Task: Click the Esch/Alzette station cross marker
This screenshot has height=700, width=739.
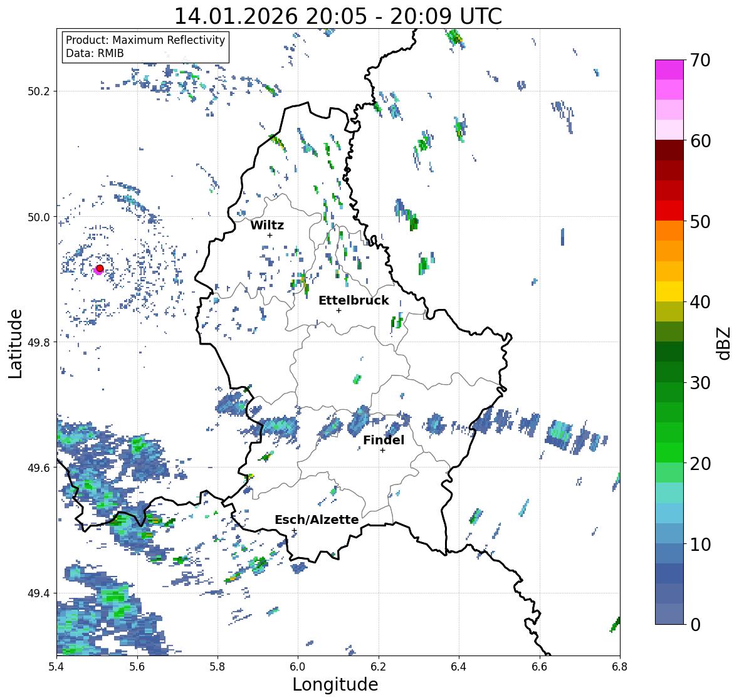Action: (294, 530)
